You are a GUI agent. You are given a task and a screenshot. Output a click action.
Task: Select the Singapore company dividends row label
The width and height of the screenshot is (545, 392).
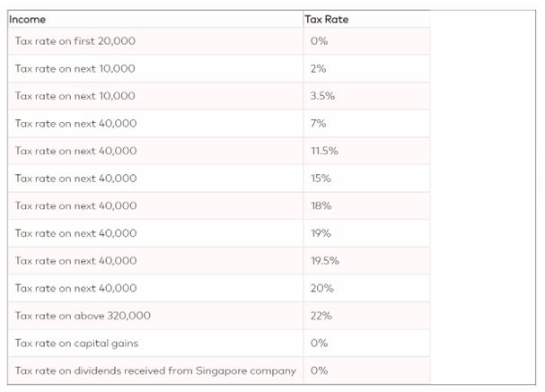(x=155, y=370)
